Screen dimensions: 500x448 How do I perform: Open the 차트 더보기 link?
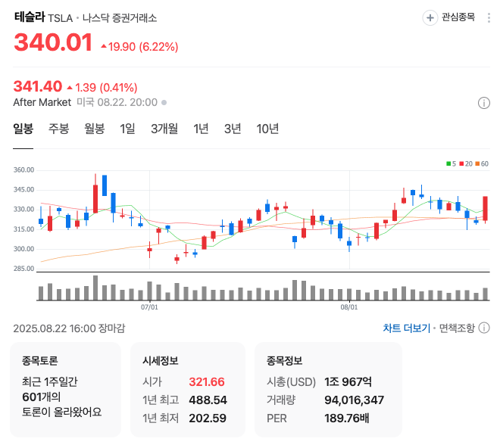[x=407, y=328]
